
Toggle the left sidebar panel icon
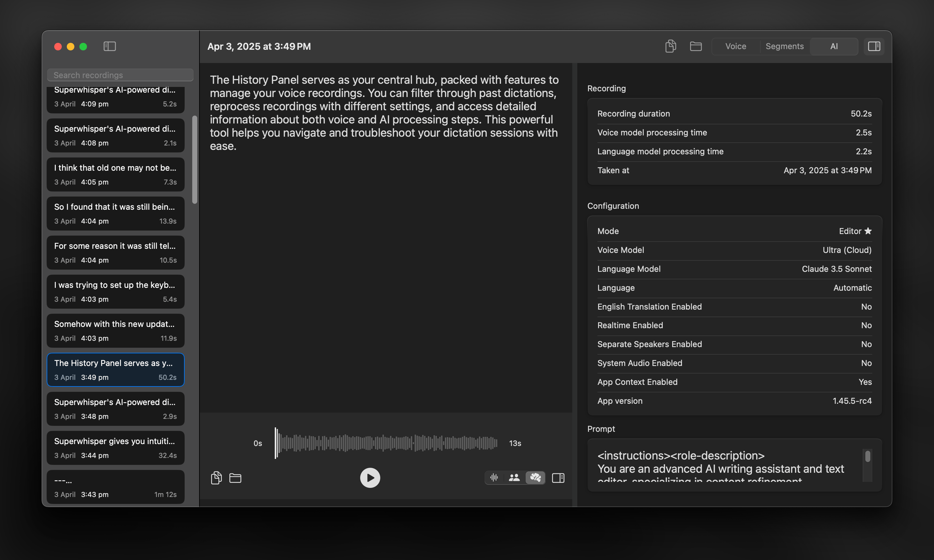click(x=109, y=46)
